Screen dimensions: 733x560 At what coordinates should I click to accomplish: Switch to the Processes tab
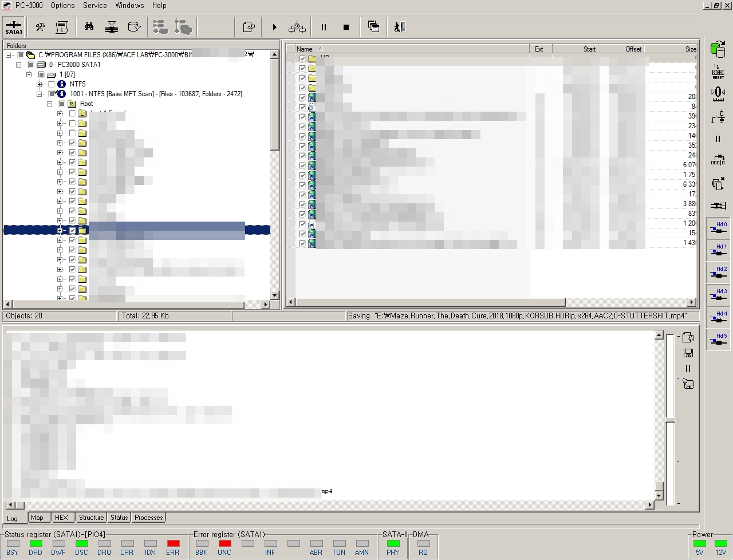coord(149,518)
